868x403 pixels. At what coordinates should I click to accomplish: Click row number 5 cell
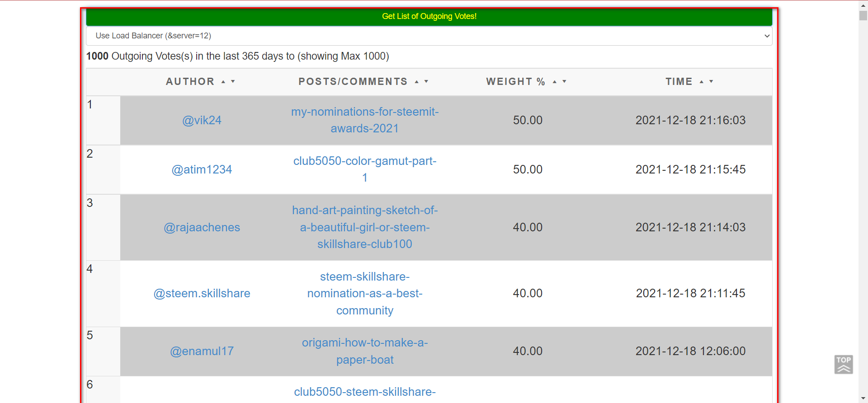103,351
